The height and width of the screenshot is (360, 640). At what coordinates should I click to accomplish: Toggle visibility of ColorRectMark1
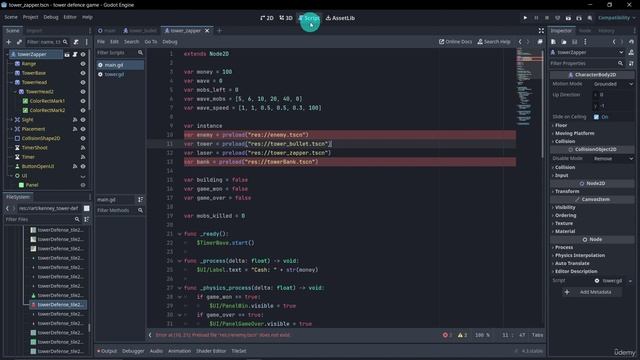click(83, 101)
